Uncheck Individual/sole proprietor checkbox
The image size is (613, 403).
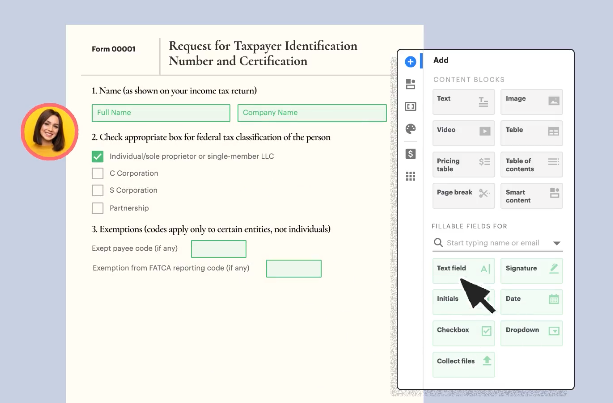coord(98,156)
